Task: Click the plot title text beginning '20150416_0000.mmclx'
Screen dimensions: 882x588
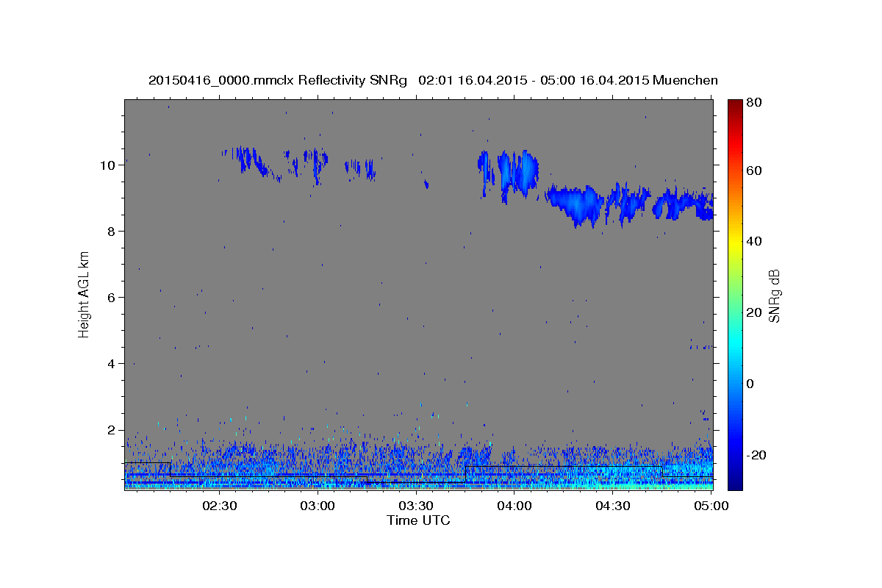Action: pos(433,80)
